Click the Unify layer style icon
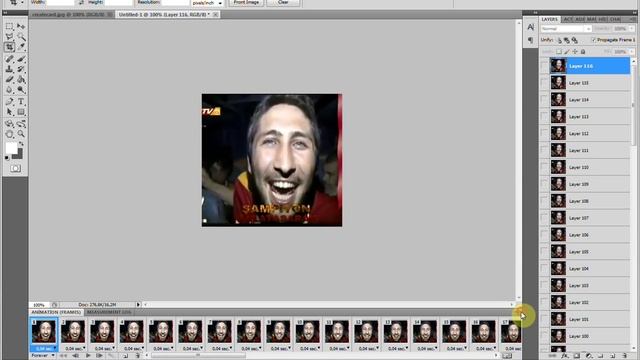The width and height of the screenshot is (640, 360). tap(575, 40)
